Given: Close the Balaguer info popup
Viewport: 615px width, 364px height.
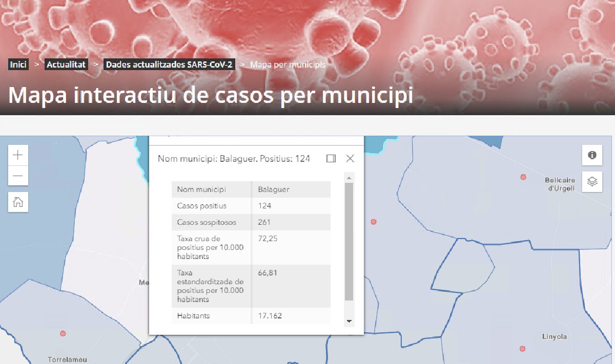Looking at the screenshot, I should [350, 159].
